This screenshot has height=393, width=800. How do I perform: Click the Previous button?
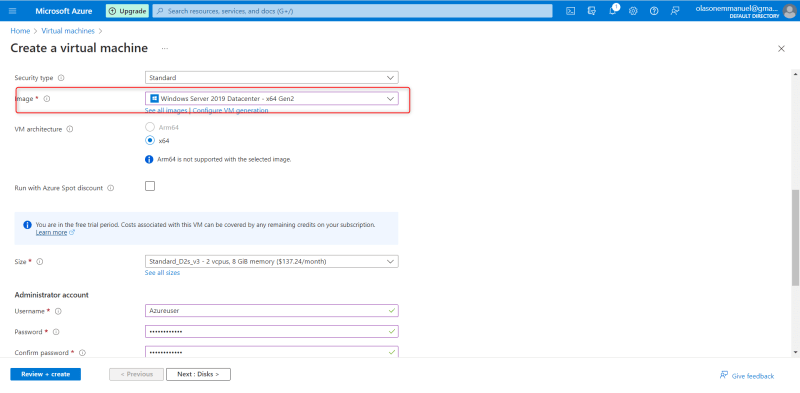click(x=136, y=374)
